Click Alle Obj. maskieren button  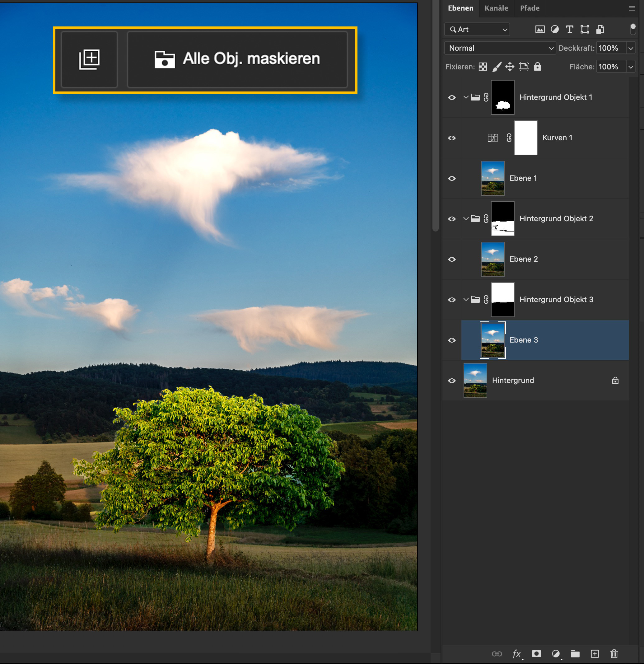click(237, 59)
